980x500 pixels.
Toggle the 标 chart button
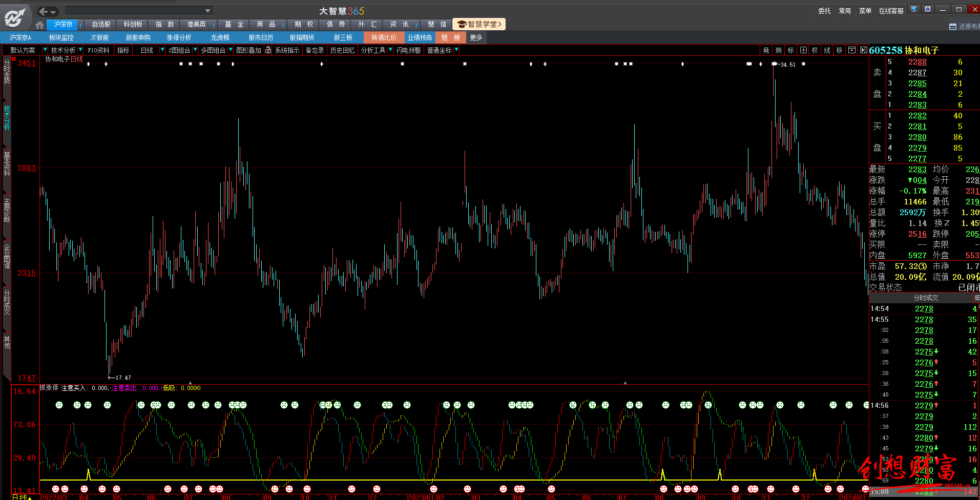(x=790, y=50)
